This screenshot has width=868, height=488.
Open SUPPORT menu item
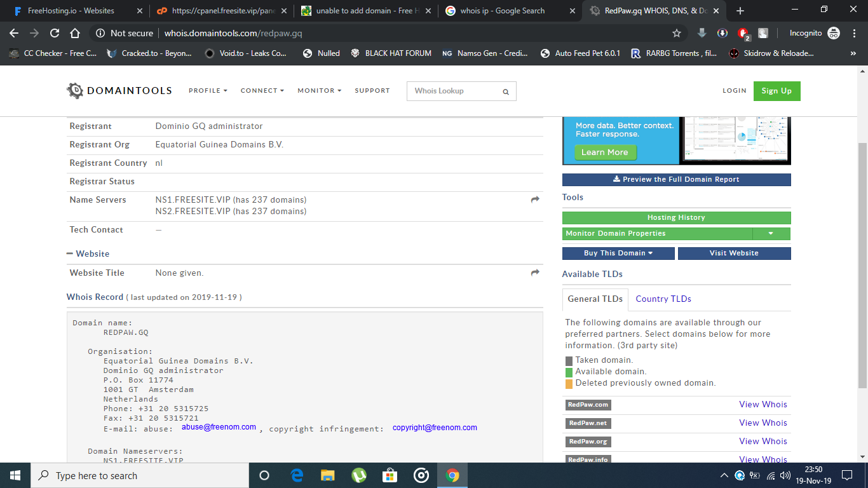[372, 91]
